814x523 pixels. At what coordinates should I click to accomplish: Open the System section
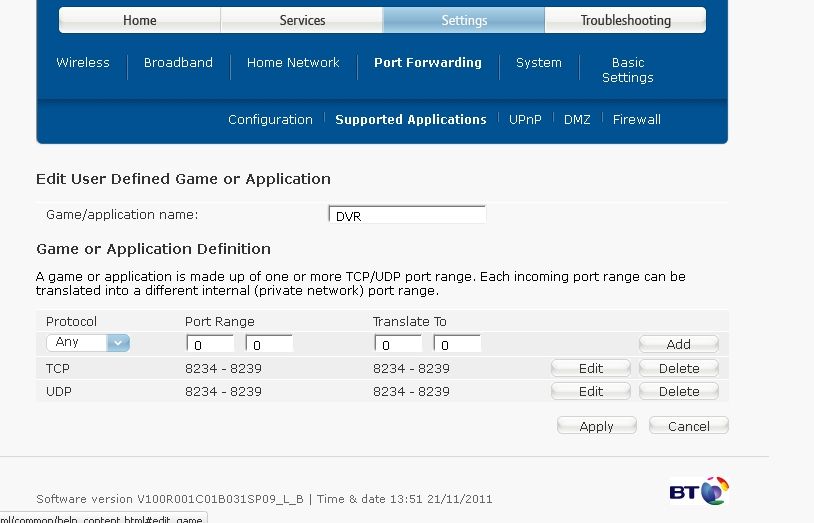(x=539, y=63)
